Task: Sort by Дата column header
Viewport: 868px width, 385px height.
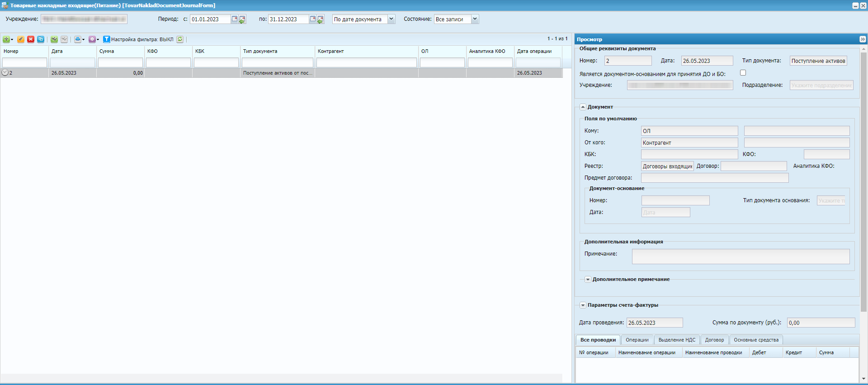Action: pyautogui.click(x=72, y=51)
